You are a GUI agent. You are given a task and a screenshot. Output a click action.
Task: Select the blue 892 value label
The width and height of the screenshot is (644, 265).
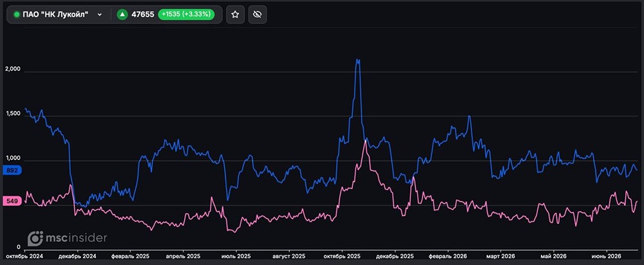(12, 171)
